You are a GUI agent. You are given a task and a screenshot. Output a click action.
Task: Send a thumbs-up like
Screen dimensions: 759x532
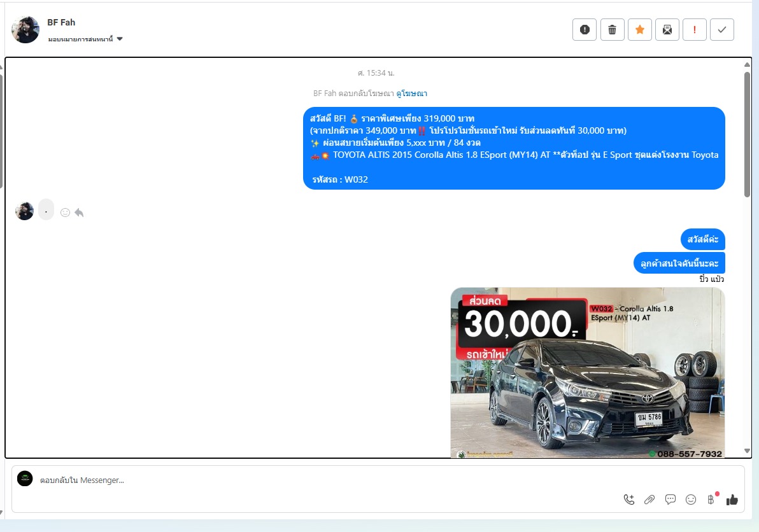click(732, 500)
